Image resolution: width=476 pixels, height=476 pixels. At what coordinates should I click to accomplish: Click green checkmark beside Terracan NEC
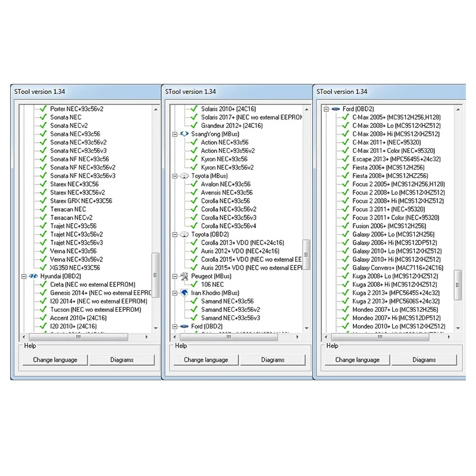coord(43,209)
